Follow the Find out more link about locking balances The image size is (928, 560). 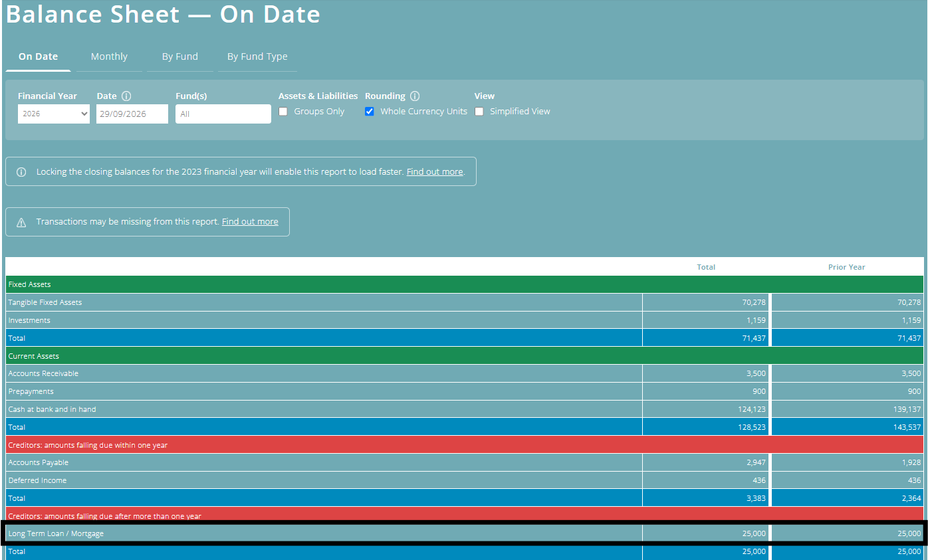click(x=435, y=172)
